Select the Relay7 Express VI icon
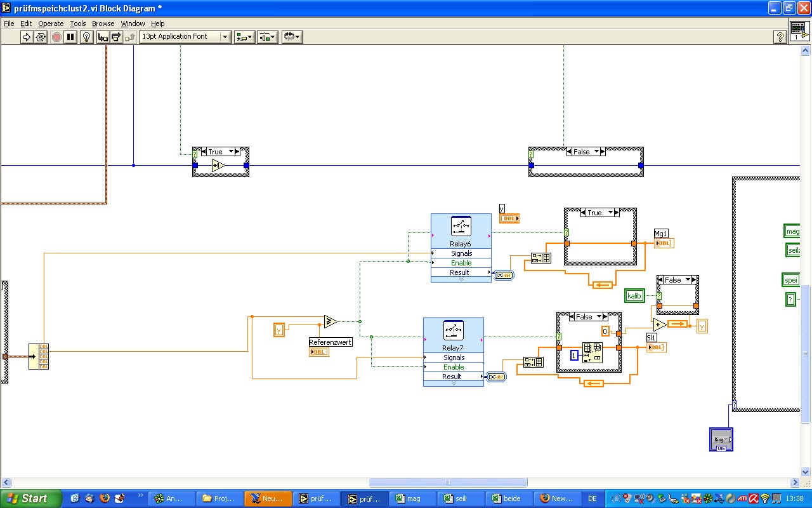Viewport: 812px width, 508px height. coord(453,330)
